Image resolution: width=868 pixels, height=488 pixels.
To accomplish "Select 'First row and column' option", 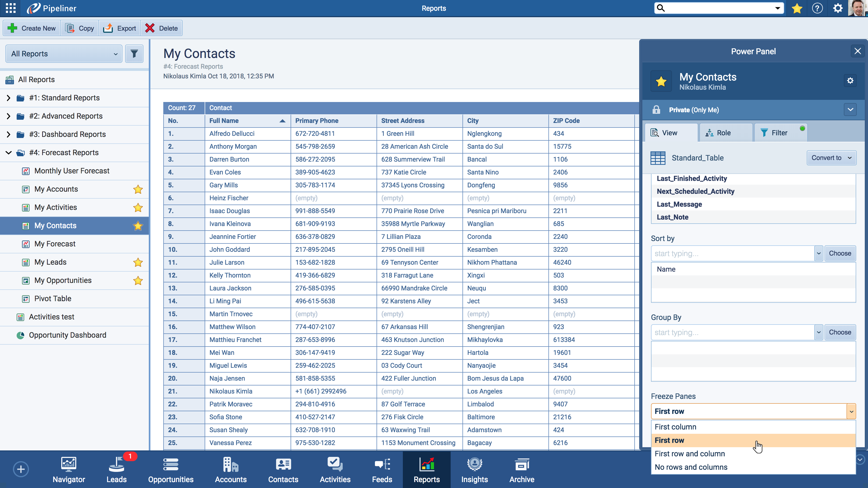I will 689,454.
